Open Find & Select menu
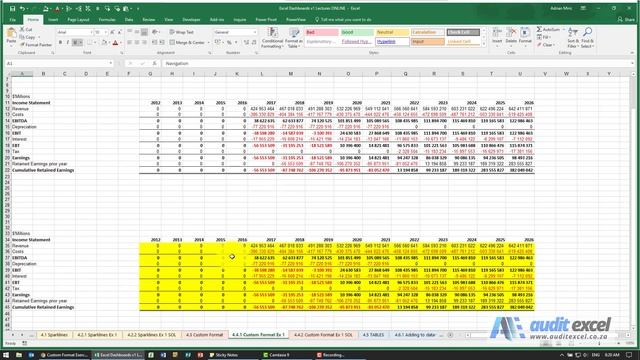The image size is (640, 360). pos(587,38)
